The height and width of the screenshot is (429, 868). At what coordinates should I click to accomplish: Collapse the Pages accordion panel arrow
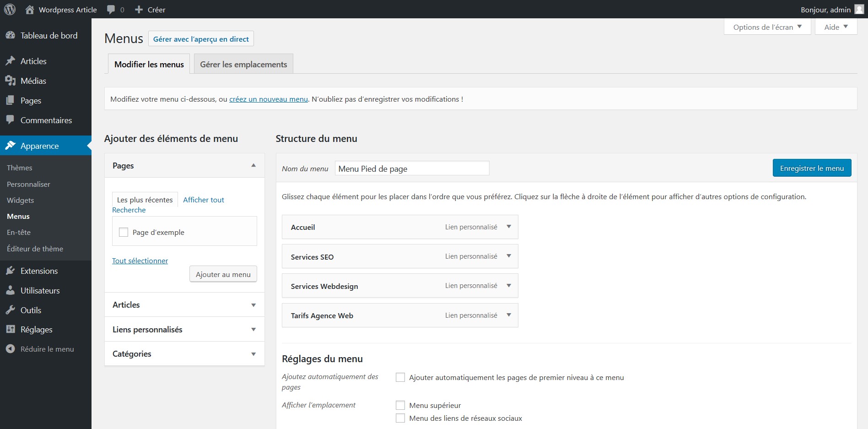(x=253, y=165)
